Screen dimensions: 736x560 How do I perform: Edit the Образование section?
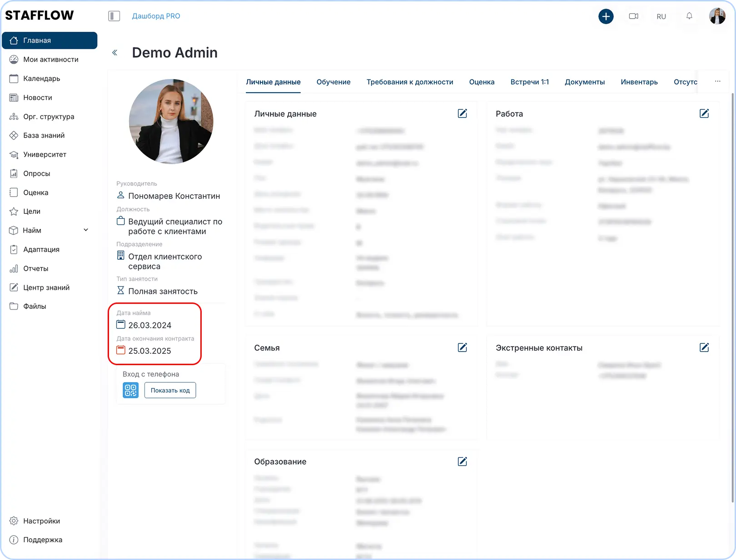[462, 461]
